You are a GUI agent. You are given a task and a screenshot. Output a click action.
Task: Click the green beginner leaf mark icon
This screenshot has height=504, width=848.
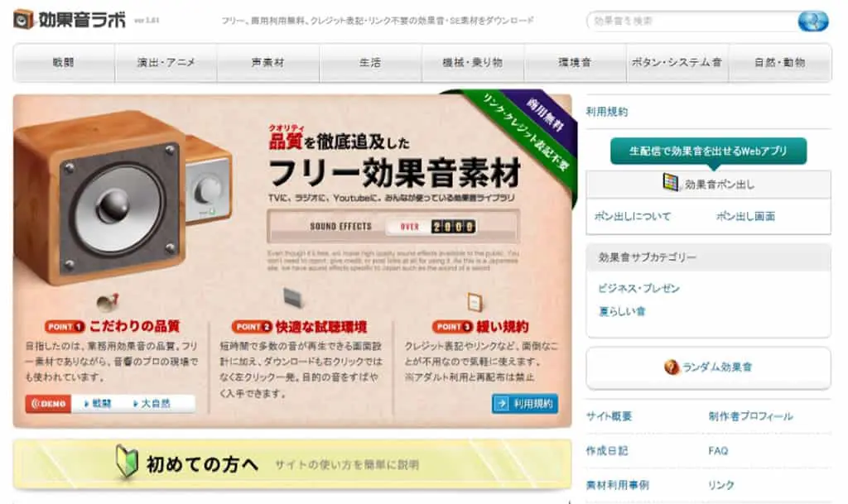coord(127,463)
